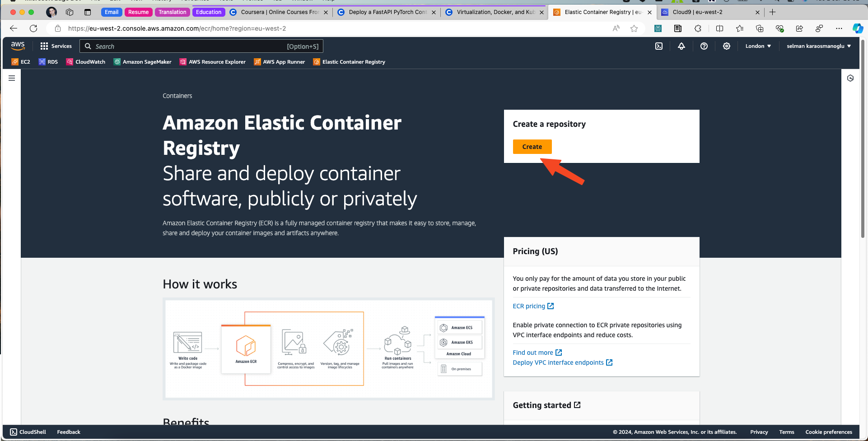Open CloudWatch favorite shortcut
The height and width of the screenshot is (441, 868).
(86, 62)
